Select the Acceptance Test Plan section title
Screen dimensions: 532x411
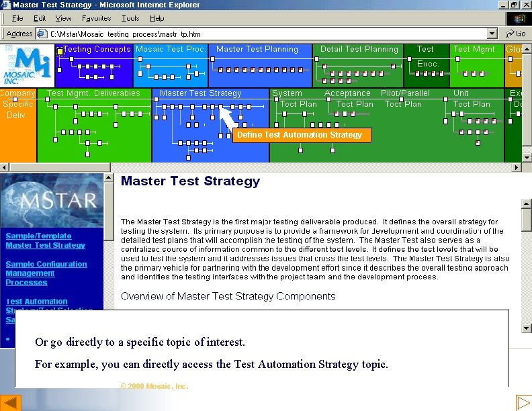(349, 99)
